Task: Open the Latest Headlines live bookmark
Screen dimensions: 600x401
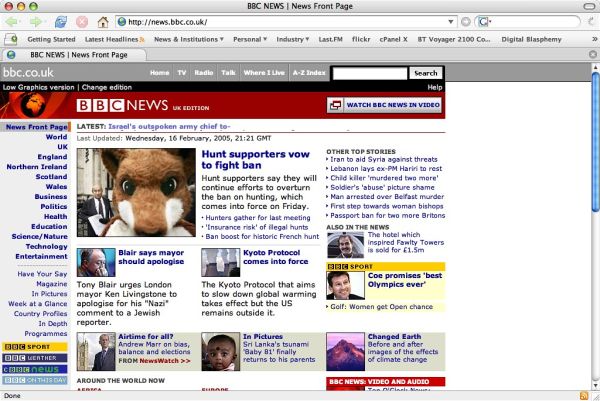Action: click(x=115, y=39)
